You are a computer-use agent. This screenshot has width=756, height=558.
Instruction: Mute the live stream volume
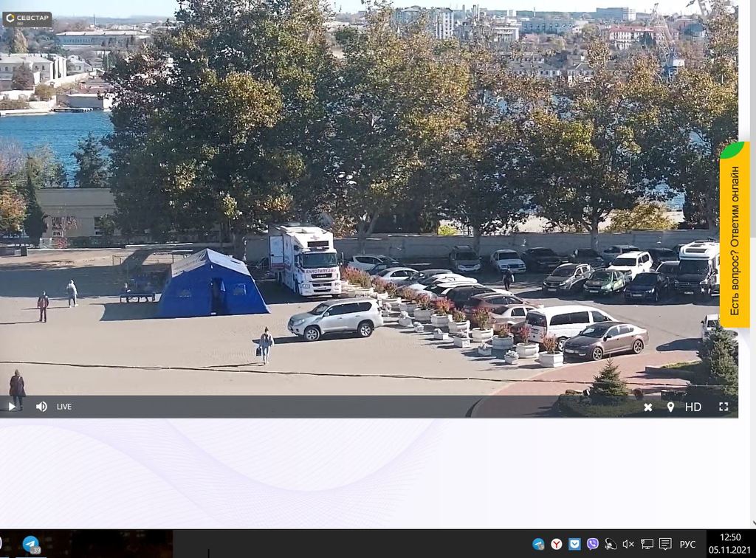(x=41, y=407)
